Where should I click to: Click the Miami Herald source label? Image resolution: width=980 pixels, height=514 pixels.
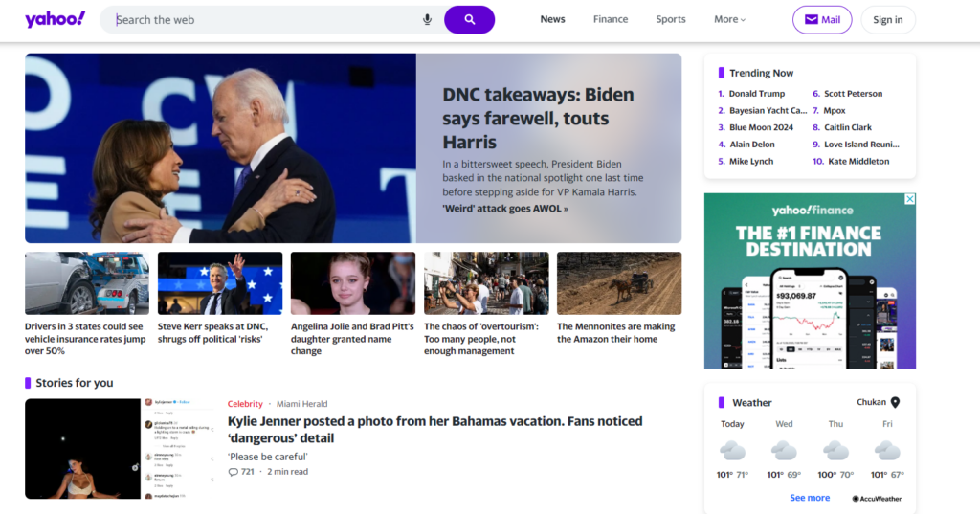coord(301,404)
